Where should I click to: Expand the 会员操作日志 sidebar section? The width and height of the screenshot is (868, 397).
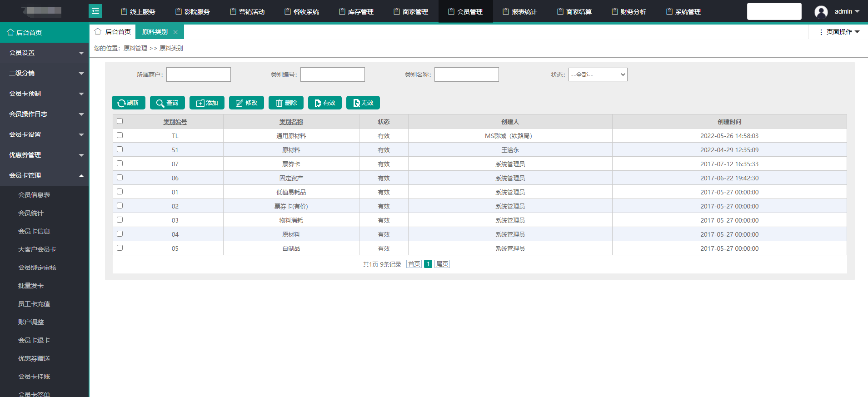tap(44, 114)
